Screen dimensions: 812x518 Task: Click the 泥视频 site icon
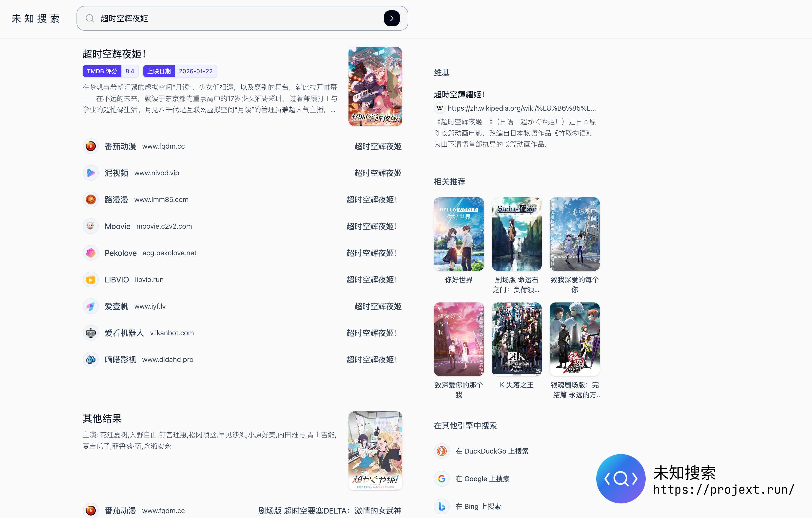91,173
